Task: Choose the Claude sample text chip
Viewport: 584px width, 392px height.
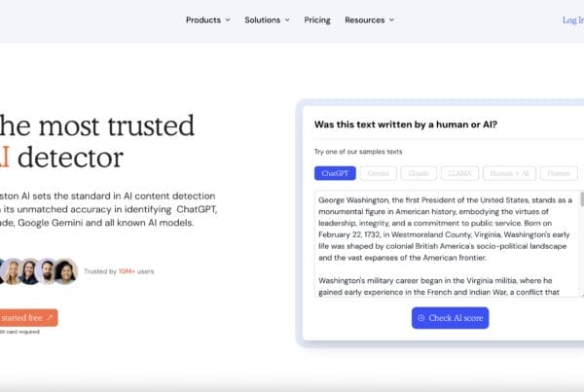Action: pyautogui.click(x=417, y=173)
